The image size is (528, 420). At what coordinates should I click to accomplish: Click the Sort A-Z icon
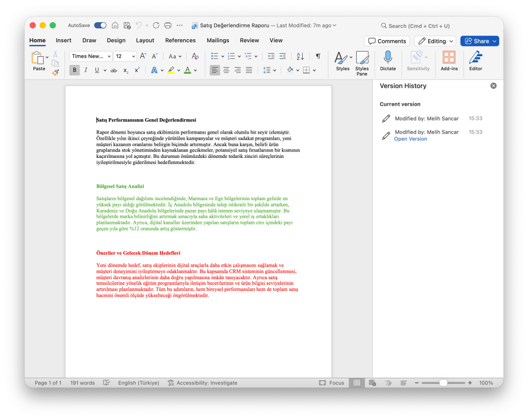coord(300,56)
